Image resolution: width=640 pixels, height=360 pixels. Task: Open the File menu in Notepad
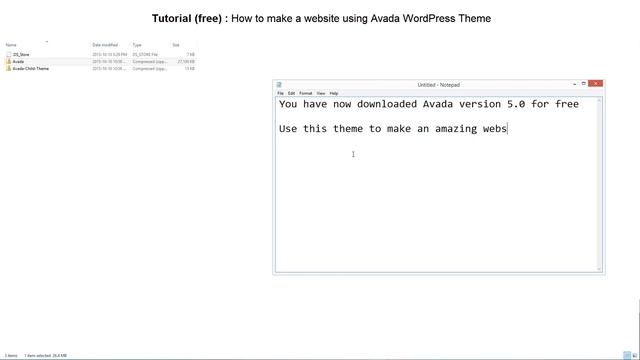click(280, 93)
